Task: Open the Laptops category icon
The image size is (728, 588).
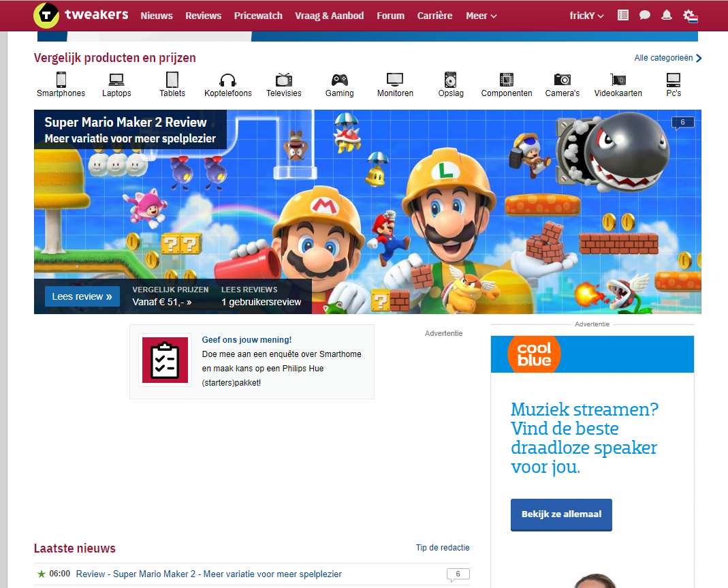Action: tap(116, 80)
